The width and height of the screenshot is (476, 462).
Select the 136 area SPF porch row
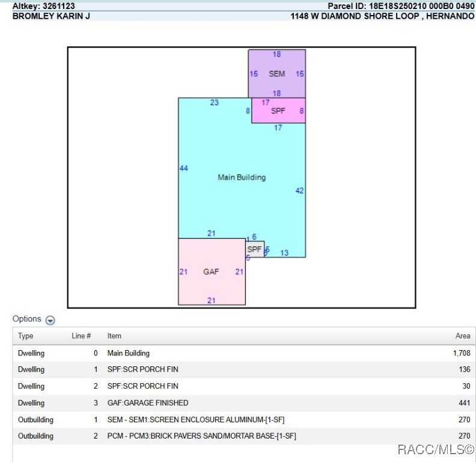coord(244,369)
